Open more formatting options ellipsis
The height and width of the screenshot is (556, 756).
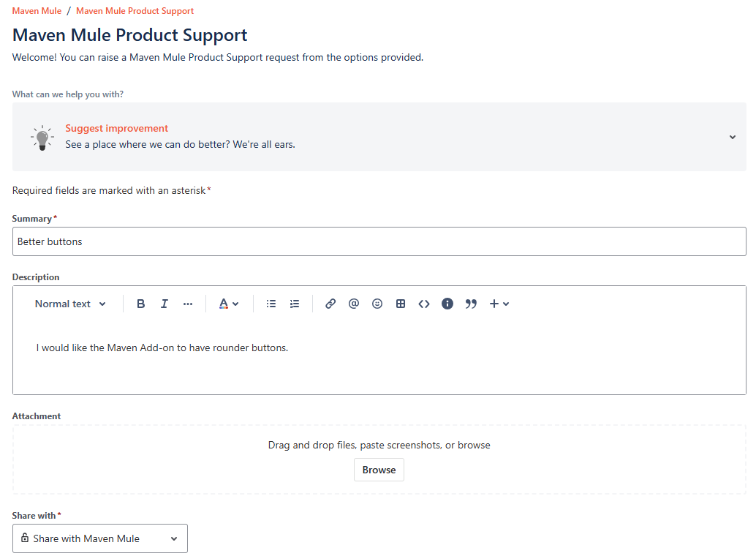tap(188, 304)
